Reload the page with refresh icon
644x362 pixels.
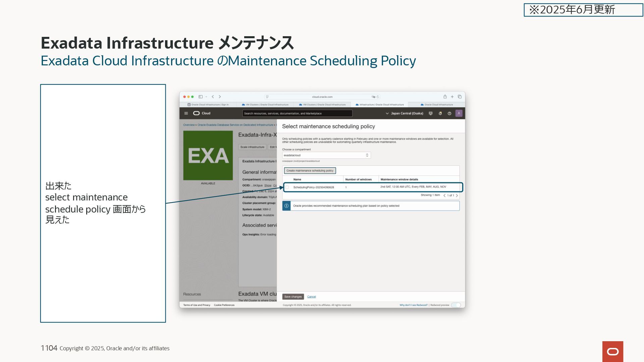coord(378,97)
